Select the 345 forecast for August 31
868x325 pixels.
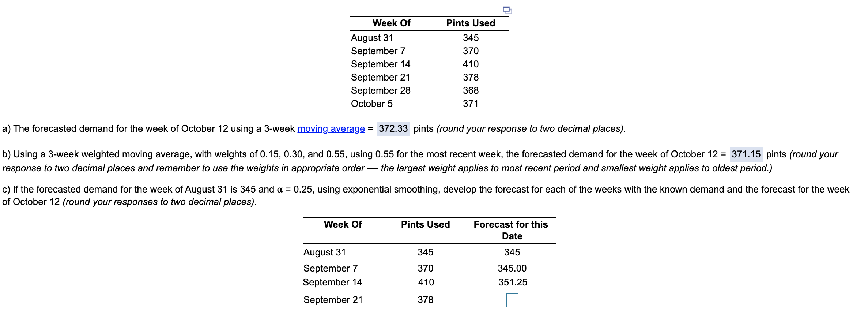click(512, 251)
